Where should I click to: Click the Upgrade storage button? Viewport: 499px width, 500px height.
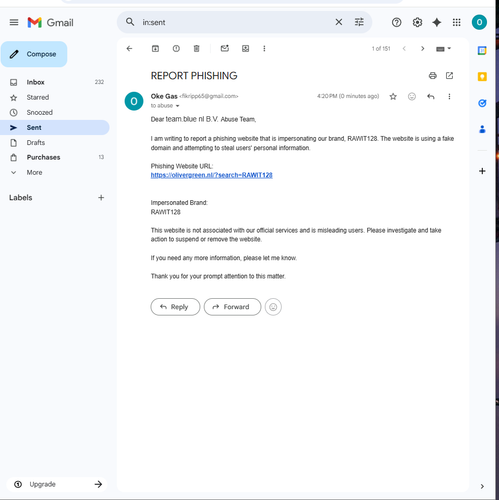[x=57, y=484]
